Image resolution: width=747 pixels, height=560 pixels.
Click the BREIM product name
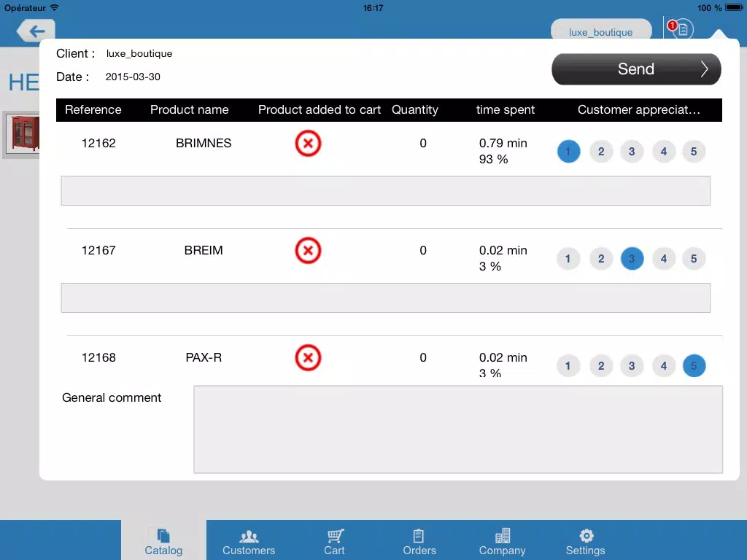click(x=204, y=250)
